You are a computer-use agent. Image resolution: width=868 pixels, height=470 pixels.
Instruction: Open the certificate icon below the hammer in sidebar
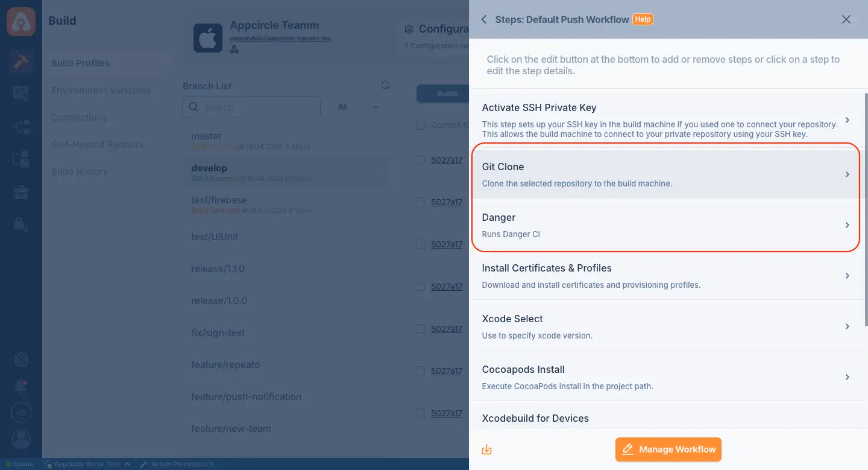click(21, 94)
